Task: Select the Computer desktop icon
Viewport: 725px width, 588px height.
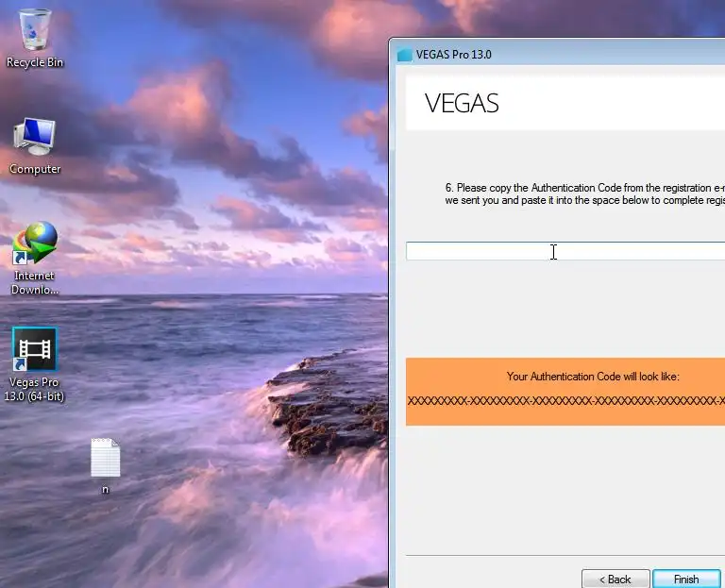Action: (x=35, y=145)
